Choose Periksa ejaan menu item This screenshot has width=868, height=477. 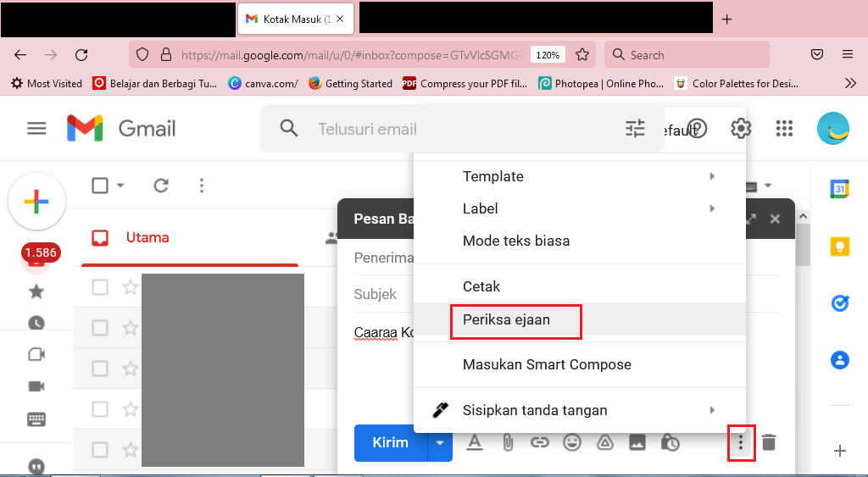coord(580,319)
